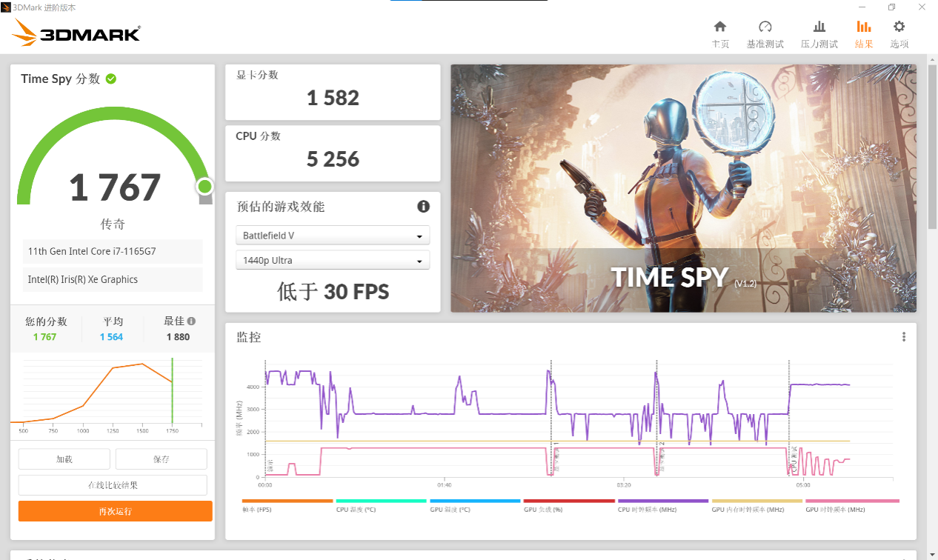
Task: Toggle 帧率 (FPS) series in legend
Action: click(287, 505)
